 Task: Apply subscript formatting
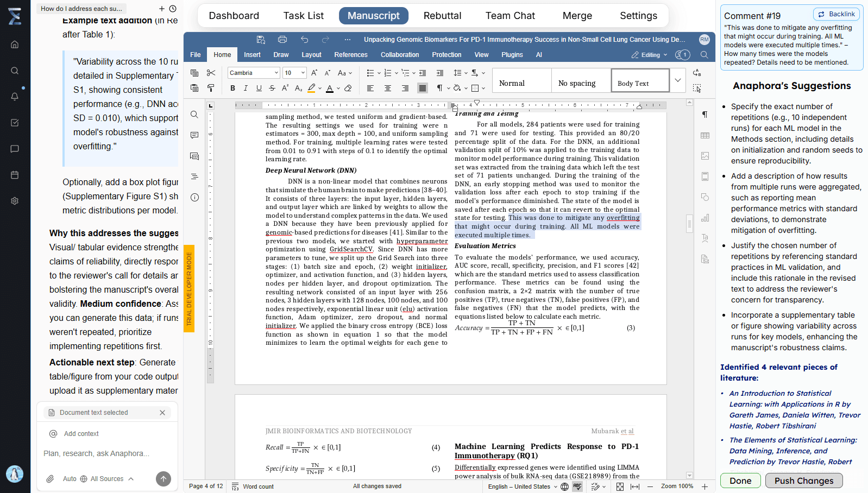(298, 88)
